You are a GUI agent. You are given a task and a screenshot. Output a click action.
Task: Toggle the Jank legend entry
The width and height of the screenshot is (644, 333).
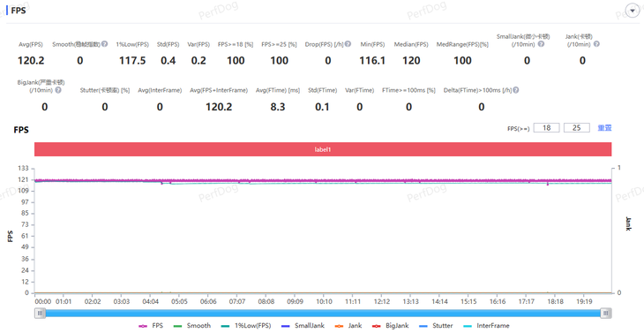point(348,326)
